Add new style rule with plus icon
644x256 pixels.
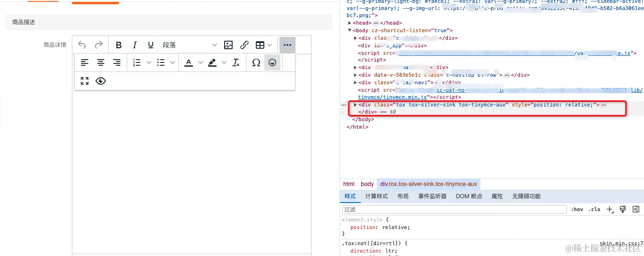click(610, 209)
